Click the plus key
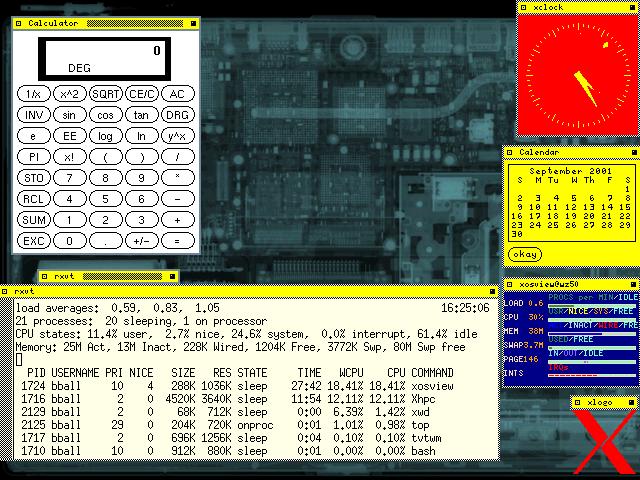This screenshot has width=640, height=480. 178,220
